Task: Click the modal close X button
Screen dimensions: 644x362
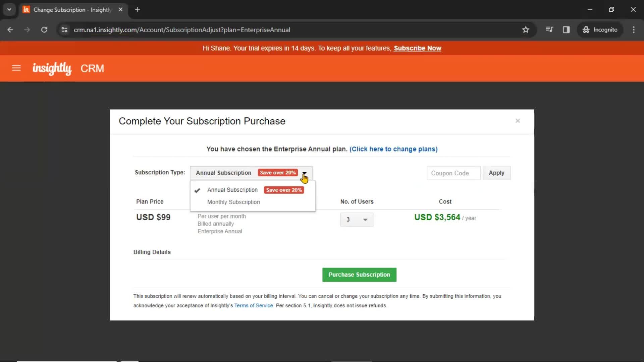Action: tap(518, 120)
